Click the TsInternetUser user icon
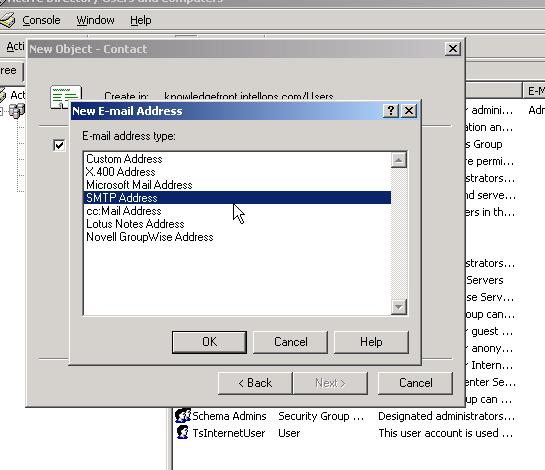The height and width of the screenshot is (470, 545). tap(182, 433)
